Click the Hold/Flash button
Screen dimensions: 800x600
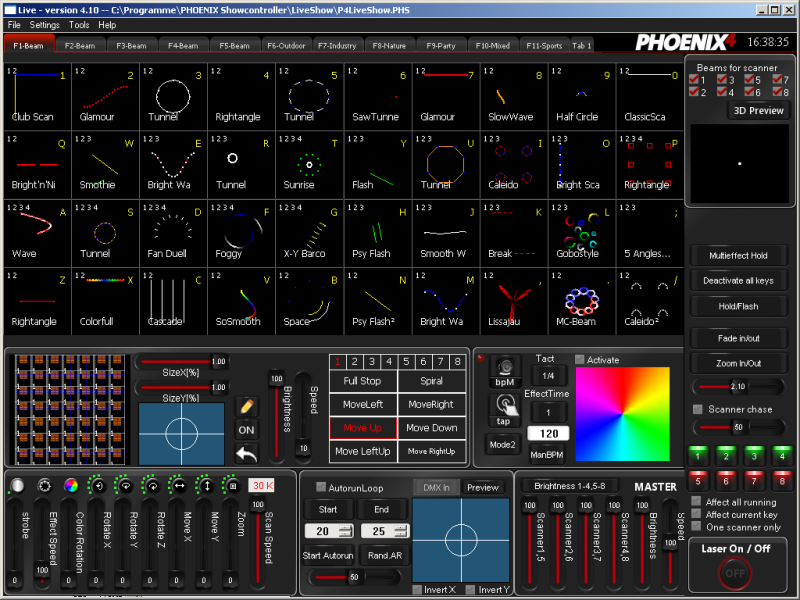point(738,306)
